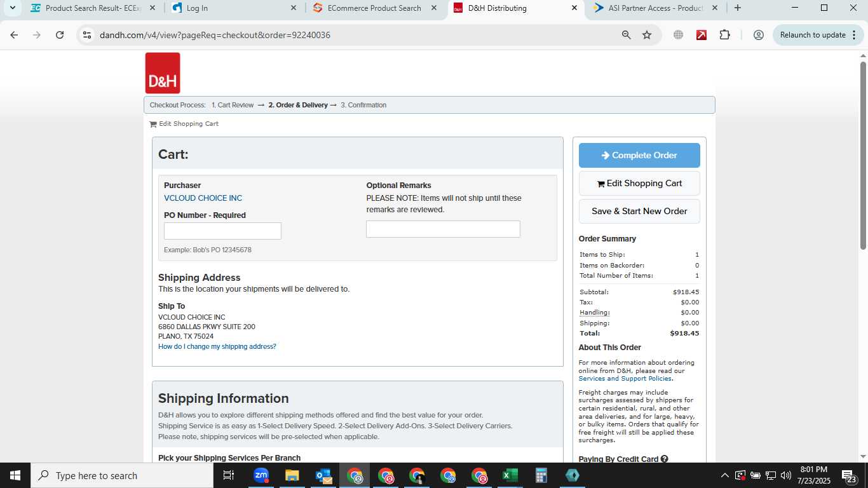The width and height of the screenshot is (868, 488).
Task: Click the help icon next to Paying By Credit Card
Action: point(664,459)
